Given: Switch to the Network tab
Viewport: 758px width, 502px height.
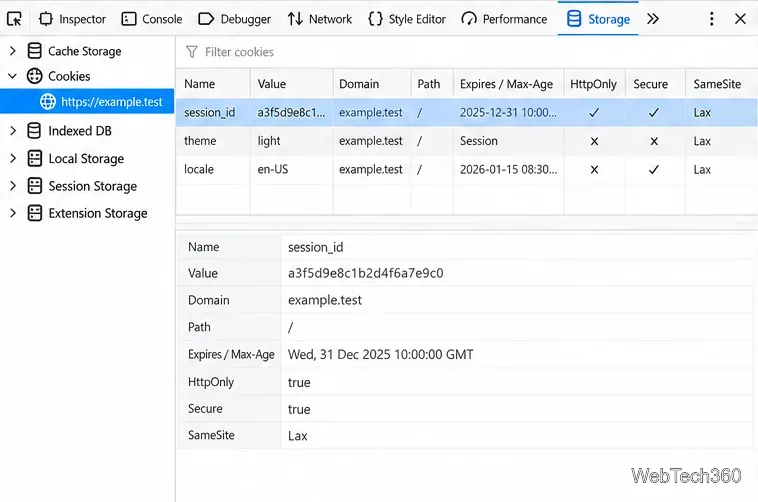Looking at the screenshot, I should pos(320,19).
